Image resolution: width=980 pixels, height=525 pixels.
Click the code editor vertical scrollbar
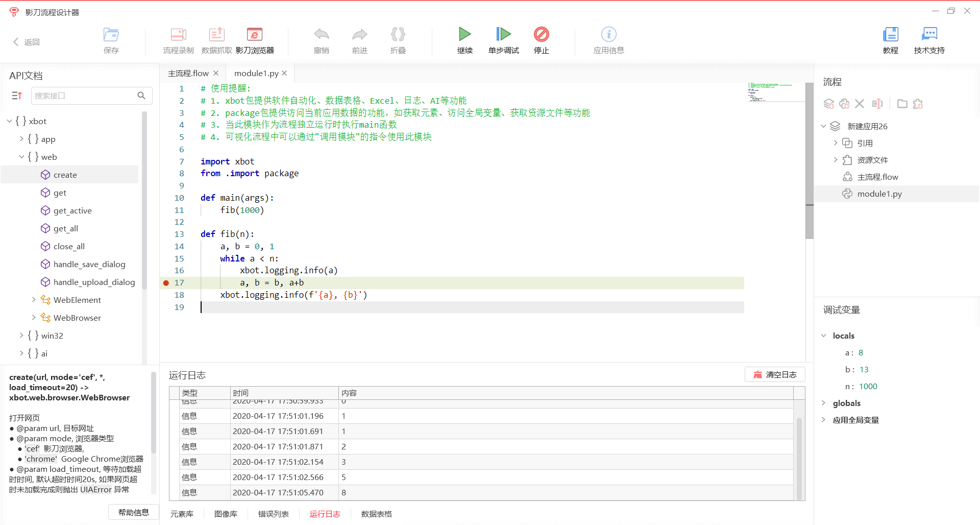[x=810, y=161]
